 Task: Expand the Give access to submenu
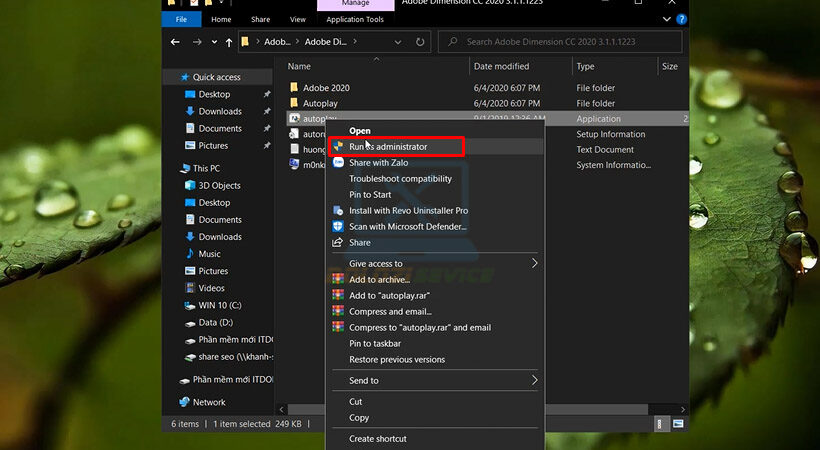tap(534, 264)
